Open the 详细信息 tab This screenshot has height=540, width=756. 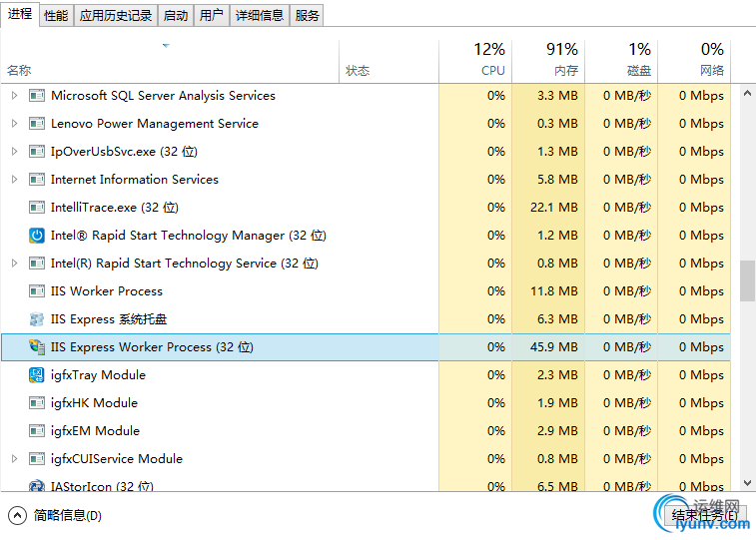(x=259, y=15)
